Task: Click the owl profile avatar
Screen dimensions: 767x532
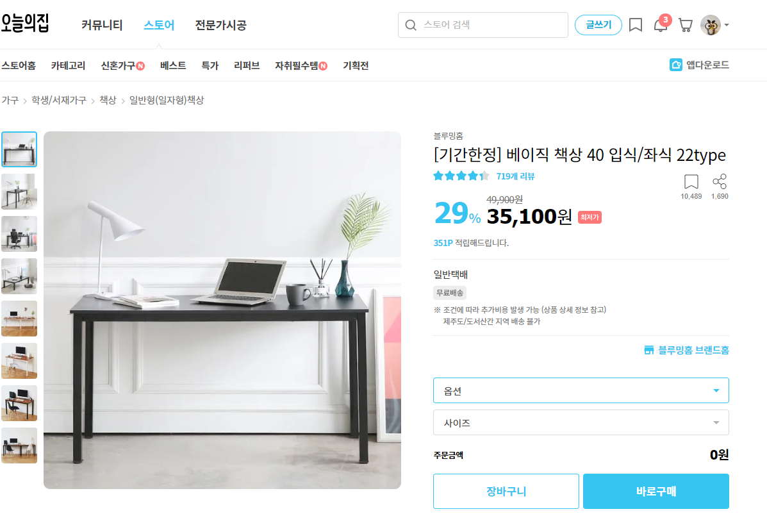Action: 710,25
